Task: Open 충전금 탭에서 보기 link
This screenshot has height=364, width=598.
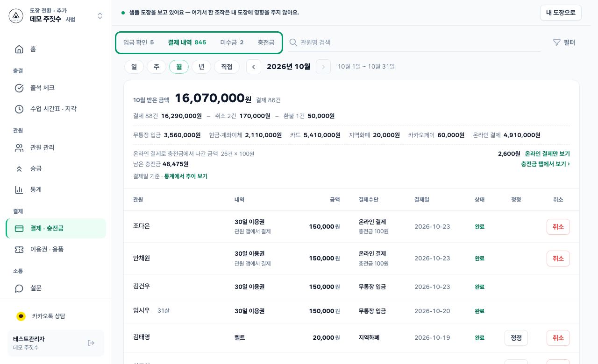Action: pyautogui.click(x=545, y=164)
